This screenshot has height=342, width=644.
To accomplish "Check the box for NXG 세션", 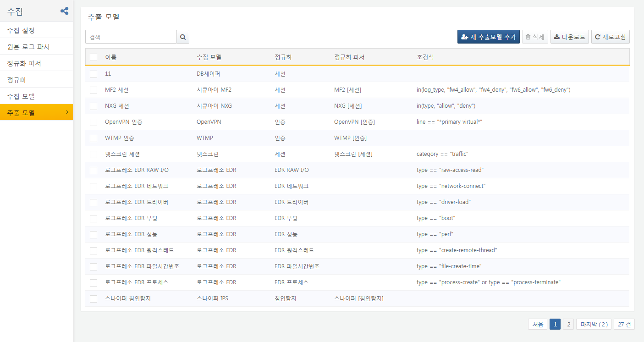I will click(94, 106).
